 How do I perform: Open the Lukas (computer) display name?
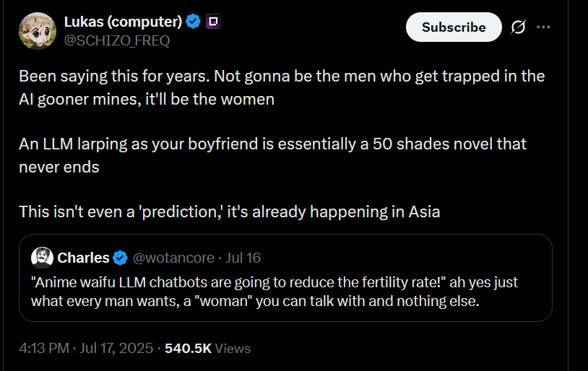[x=123, y=22]
